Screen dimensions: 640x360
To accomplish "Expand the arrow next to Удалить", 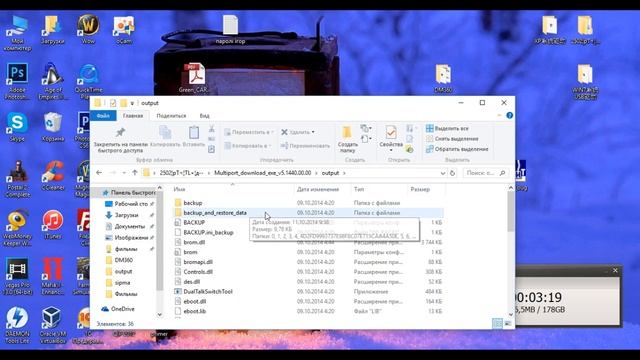I will (x=313, y=132).
